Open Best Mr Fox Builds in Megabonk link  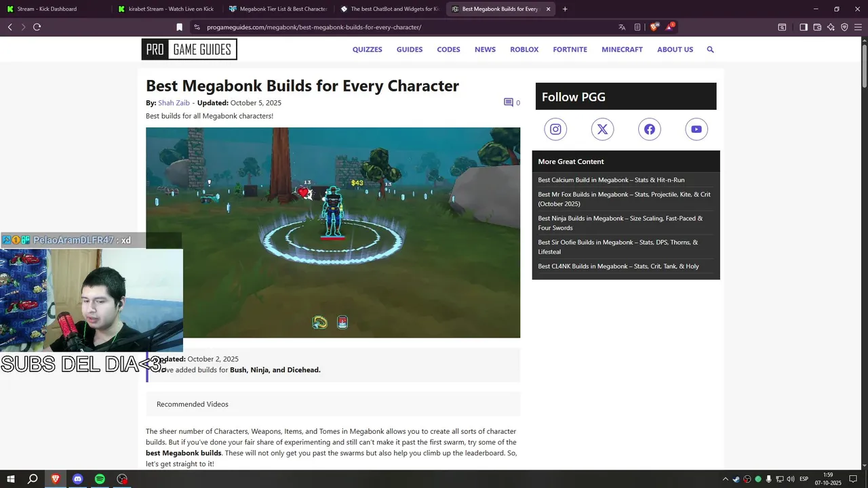625,199
